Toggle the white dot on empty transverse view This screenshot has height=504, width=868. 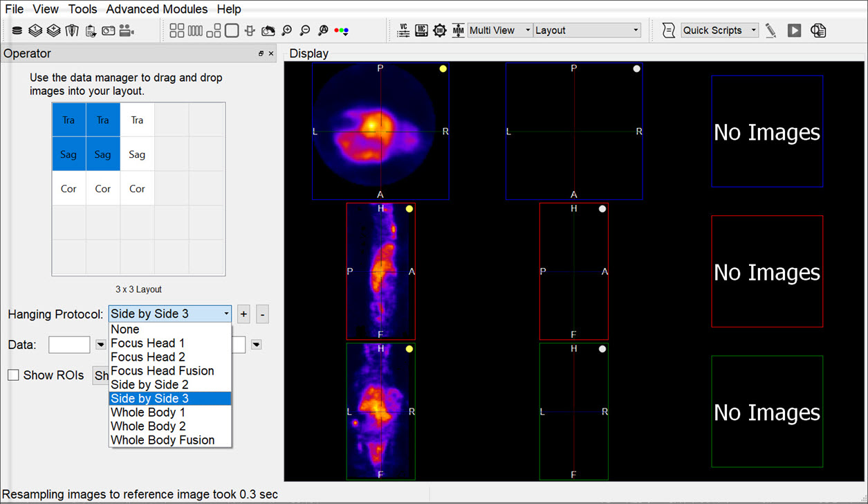tap(636, 69)
